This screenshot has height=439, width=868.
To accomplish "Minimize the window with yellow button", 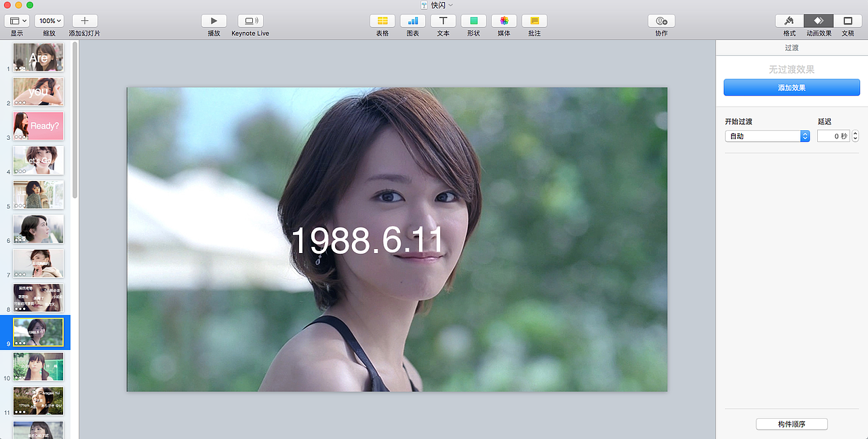I will click(19, 5).
